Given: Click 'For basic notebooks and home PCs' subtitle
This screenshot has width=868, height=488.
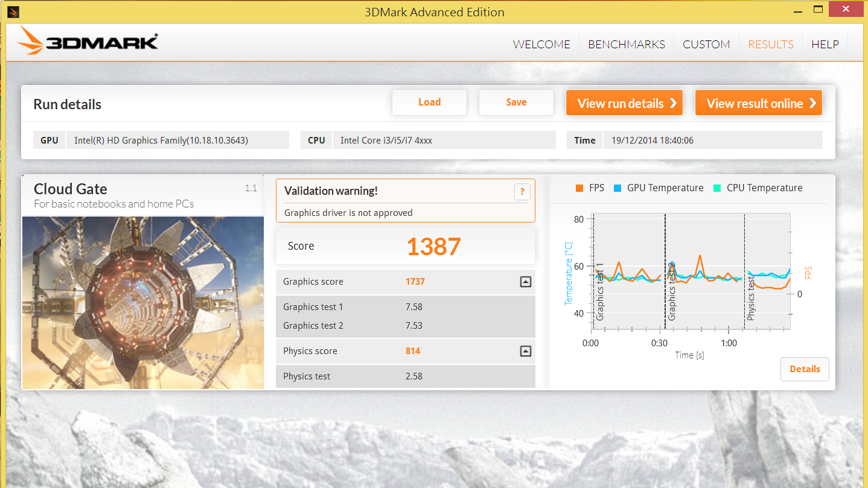Looking at the screenshot, I should click(114, 204).
